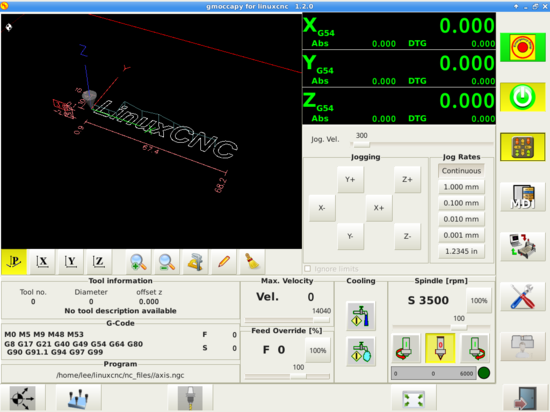Select Y view of preview
The image size is (550, 412).
pos(71,262)
